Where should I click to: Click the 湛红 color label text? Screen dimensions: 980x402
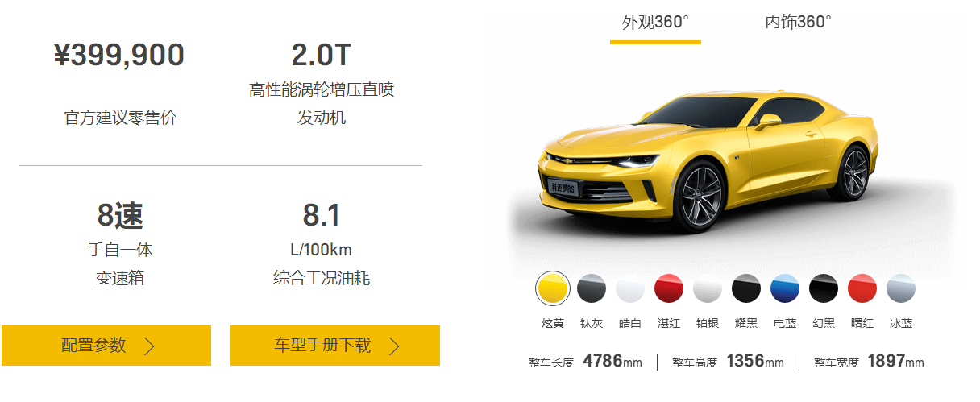click(x=669, y=323)
